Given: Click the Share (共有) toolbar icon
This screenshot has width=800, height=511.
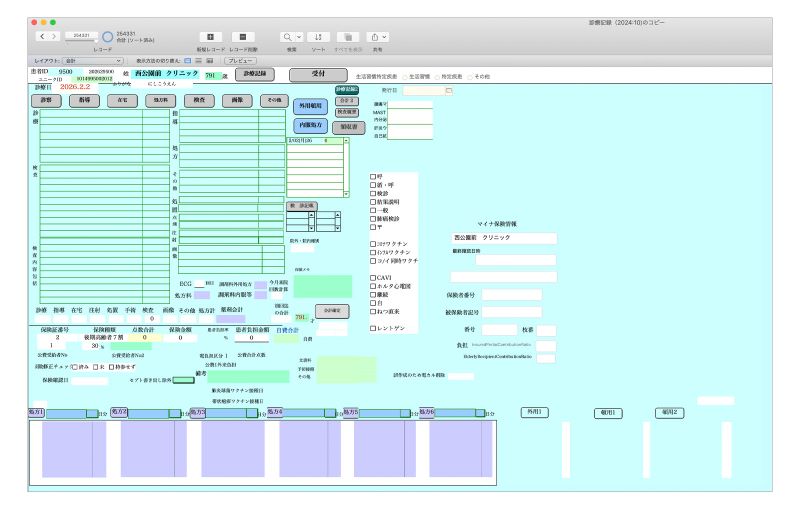Looking at the screenshot, I should click(x=375, y=36).
